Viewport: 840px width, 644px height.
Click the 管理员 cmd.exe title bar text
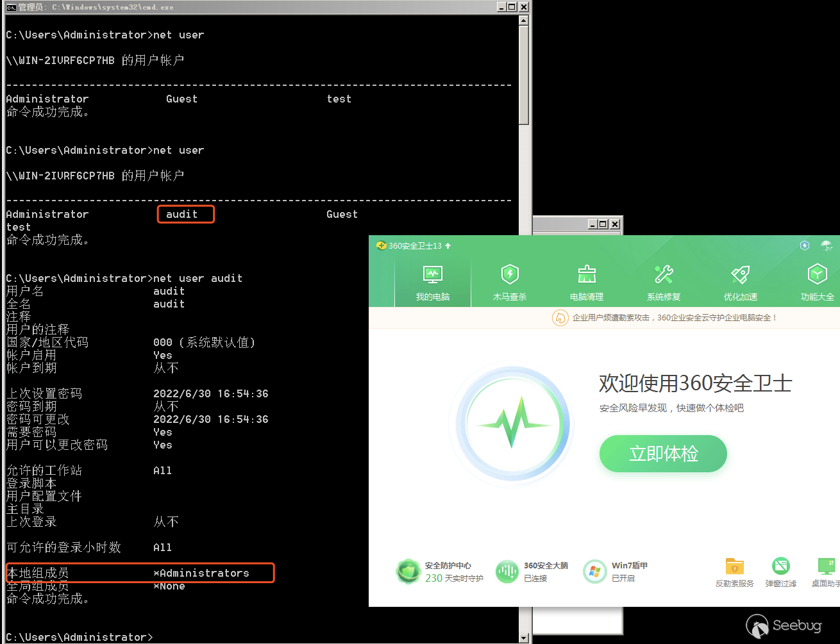96,7
